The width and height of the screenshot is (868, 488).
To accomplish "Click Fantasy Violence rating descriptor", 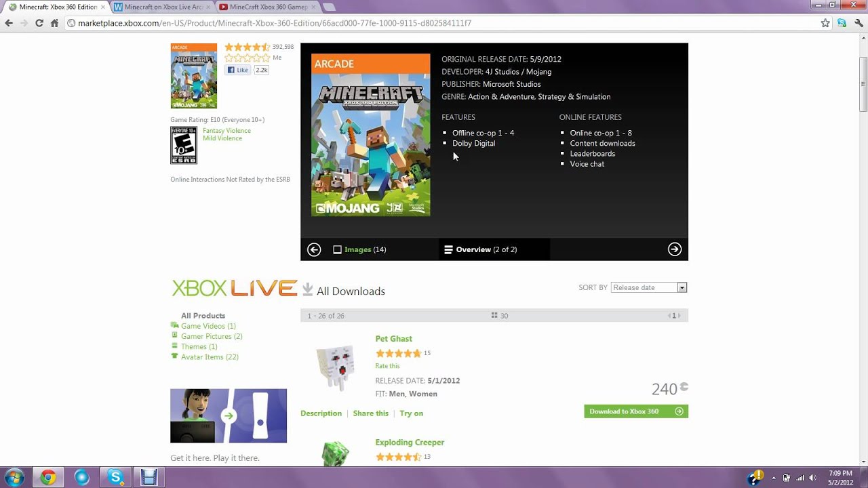I will (226, 131).
